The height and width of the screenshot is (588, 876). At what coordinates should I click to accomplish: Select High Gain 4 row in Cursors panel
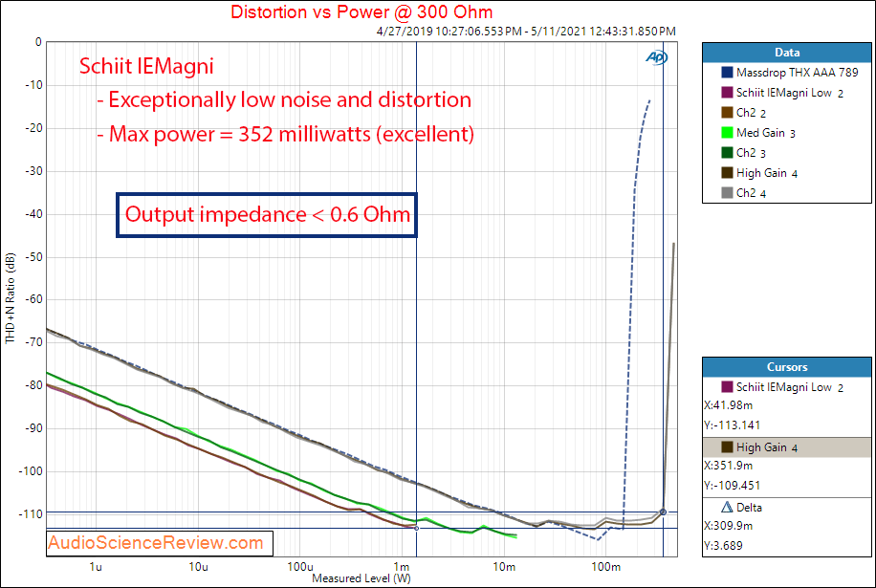787,447
